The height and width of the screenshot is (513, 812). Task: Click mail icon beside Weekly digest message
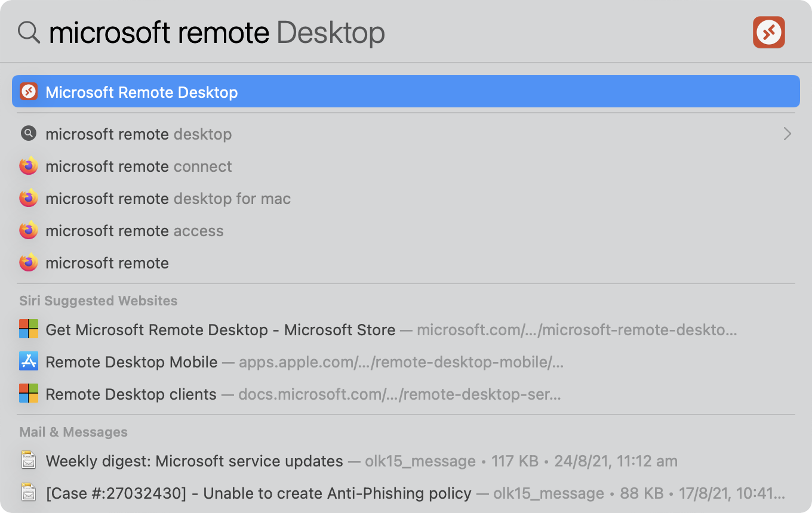point(29,461)
